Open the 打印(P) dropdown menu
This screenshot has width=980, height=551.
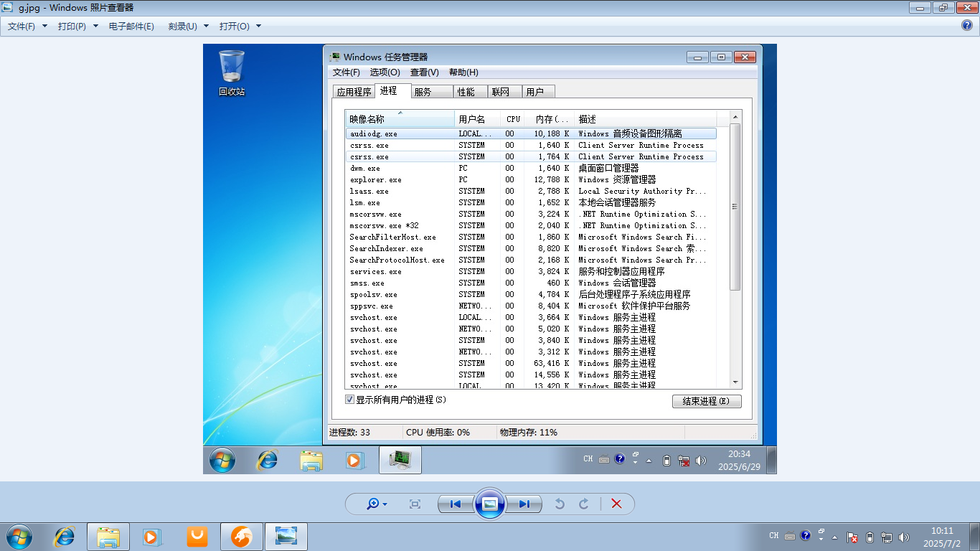77,26
